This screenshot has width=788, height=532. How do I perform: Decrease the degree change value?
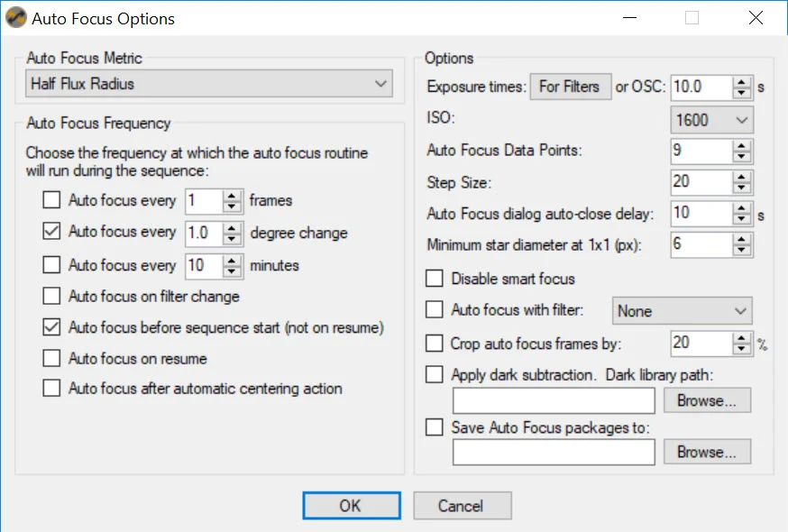pos(232,238)
